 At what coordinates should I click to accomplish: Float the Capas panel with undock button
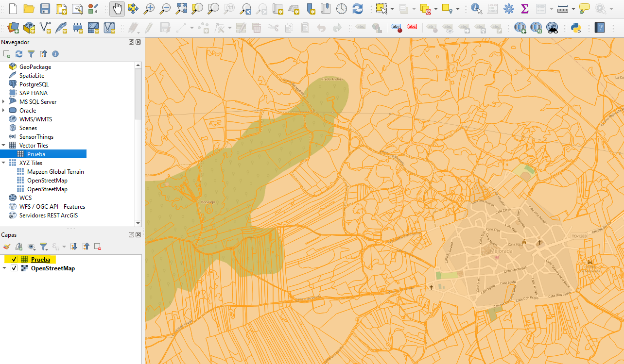tap(131, 235)
